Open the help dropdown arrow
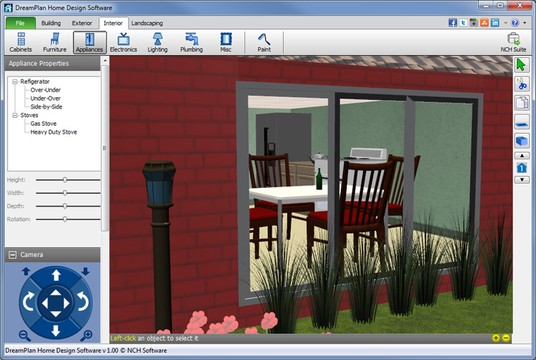This screenshot has height=360, width=536. pos(525,23)
